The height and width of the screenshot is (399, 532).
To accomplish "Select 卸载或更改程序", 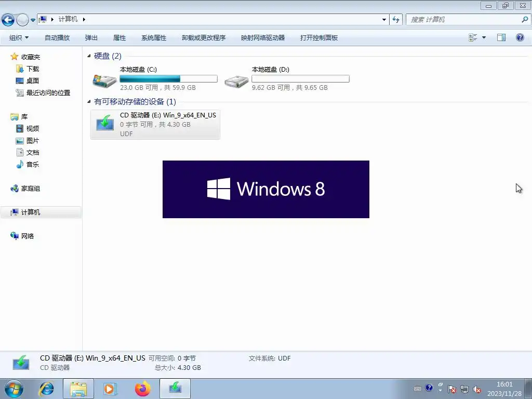I will click(204, 37).
